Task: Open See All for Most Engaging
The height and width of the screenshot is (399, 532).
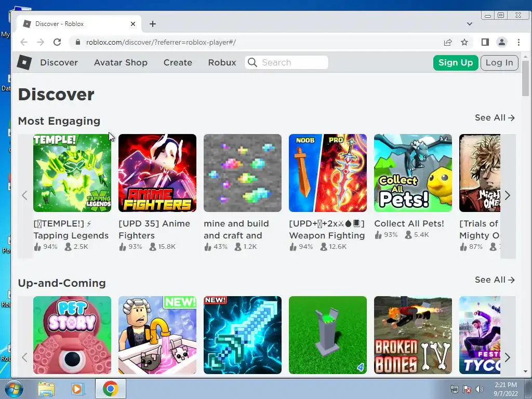Action: coord(495,118)
